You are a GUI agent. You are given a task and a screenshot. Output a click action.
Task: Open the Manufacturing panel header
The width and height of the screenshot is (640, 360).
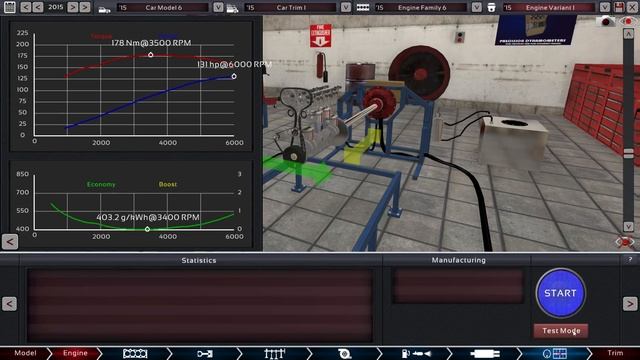(459, 260)
